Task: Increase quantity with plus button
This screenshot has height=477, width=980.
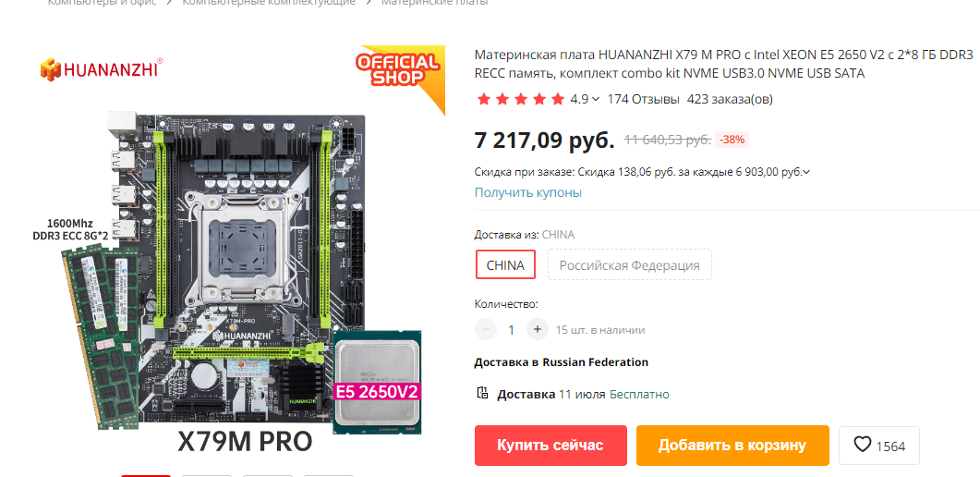Action: tap(537, 329)
